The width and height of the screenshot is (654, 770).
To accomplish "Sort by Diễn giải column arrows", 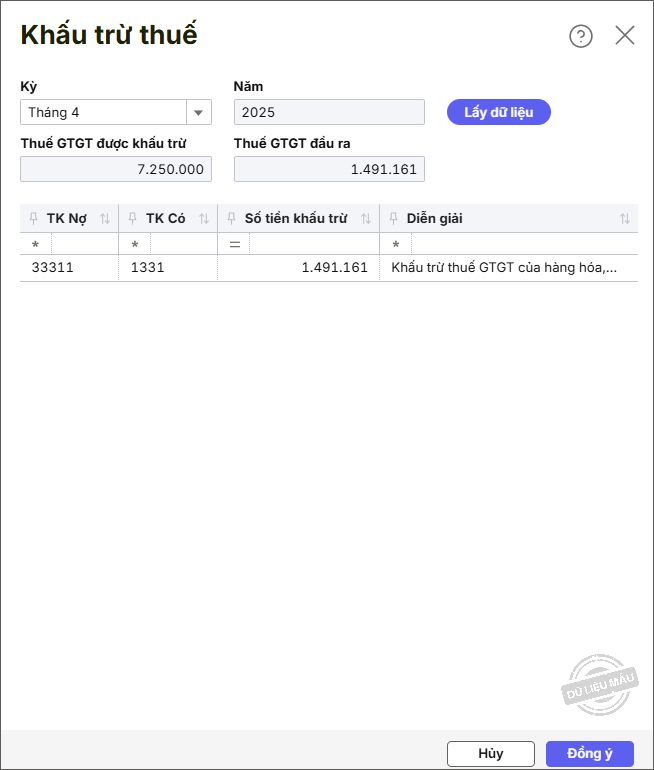I will [625, 219].
